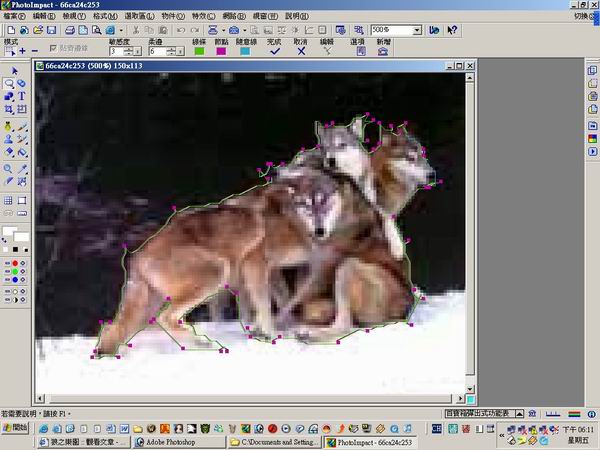600x450 pixels.
Task: Click the 選項 (Options) icon
Action: (361, 51)
